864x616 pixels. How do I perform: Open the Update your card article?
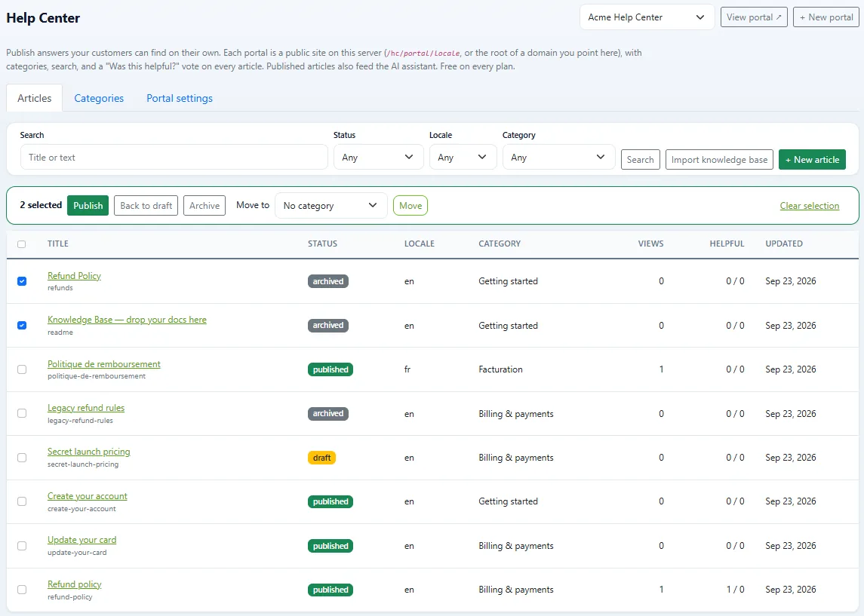point(81,540)
